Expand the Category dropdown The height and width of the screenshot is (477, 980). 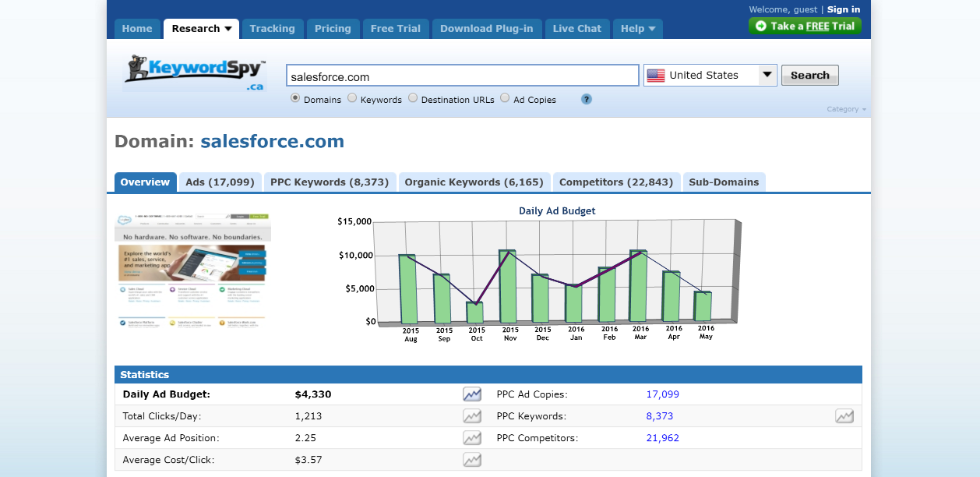point(847,109)
